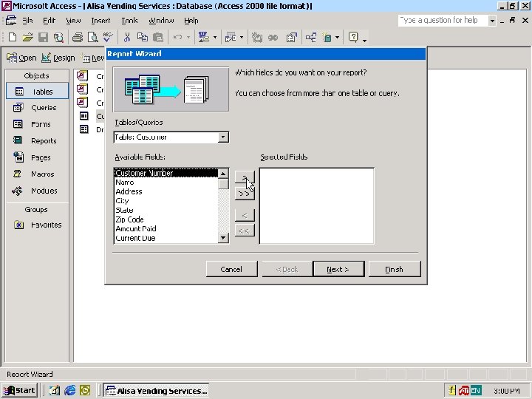Click the Windows Start button

point(19,391)
